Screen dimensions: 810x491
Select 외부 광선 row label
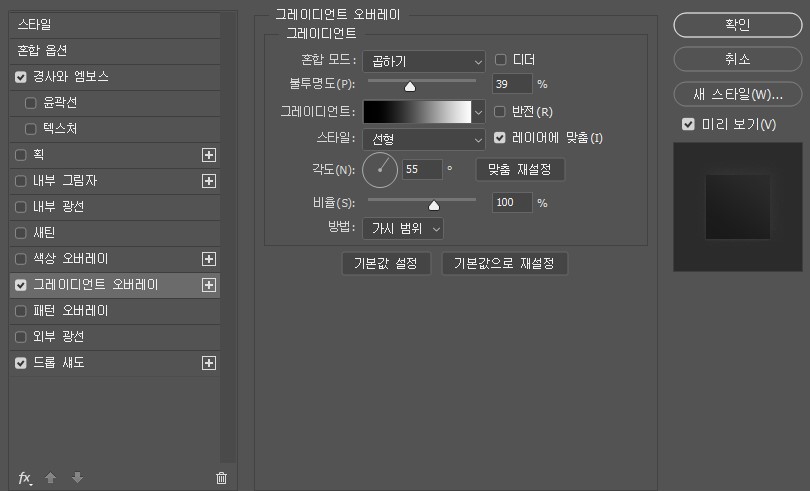click(59, 337)
